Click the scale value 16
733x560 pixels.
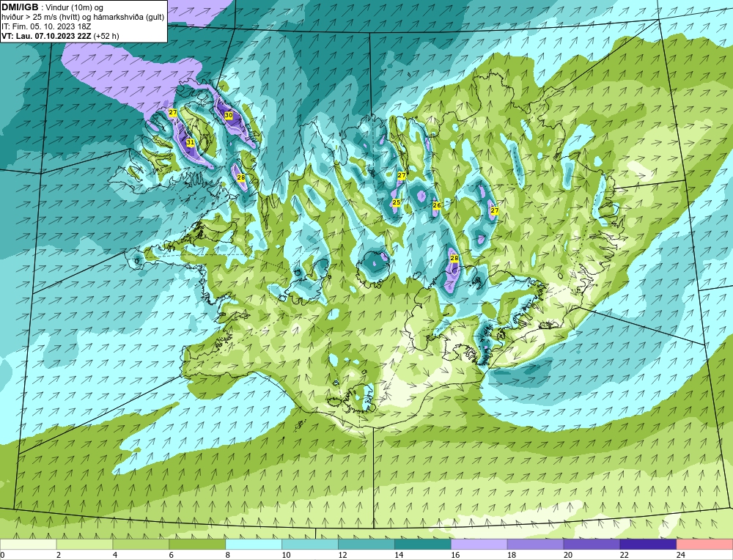click(455, 555)
